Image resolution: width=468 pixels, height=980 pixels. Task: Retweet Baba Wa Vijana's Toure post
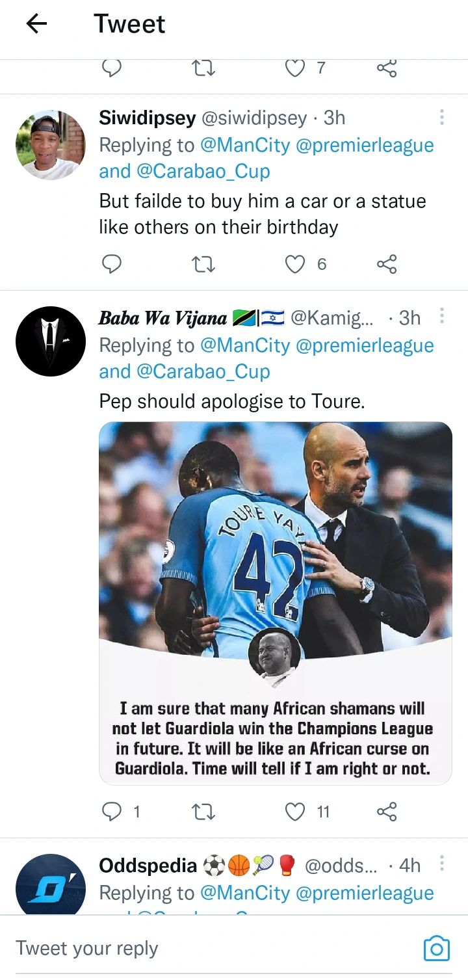point(204,812)
